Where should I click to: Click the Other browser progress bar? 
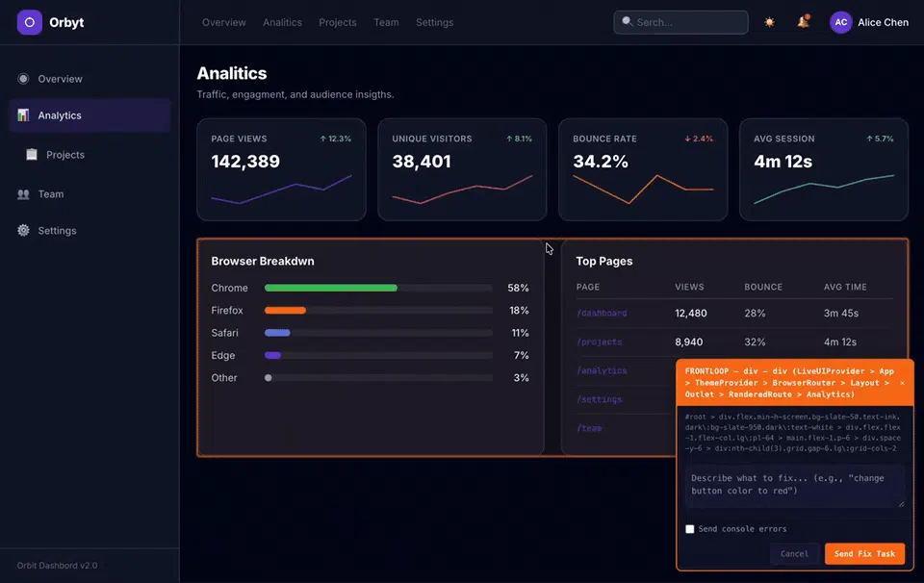tap(378, 378)
